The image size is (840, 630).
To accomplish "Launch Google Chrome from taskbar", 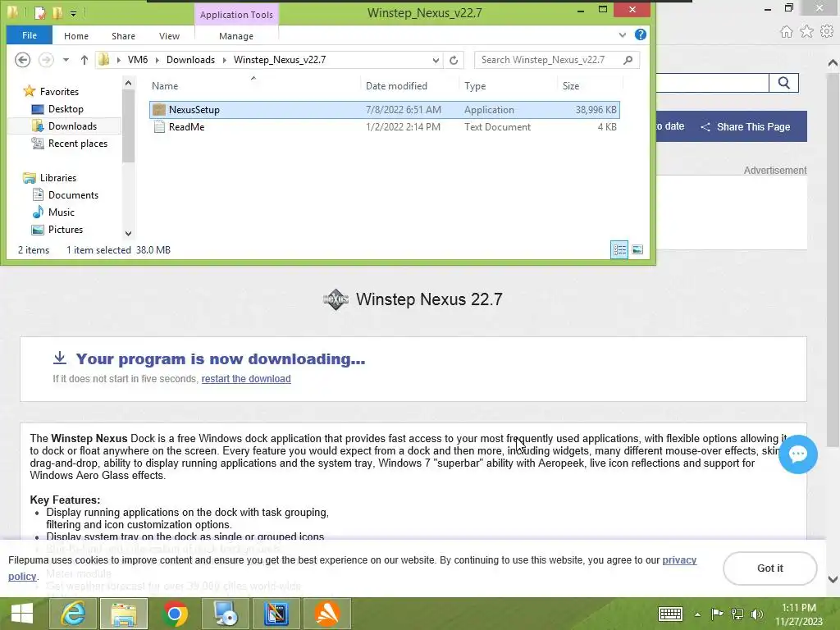I will pos(175,614).
